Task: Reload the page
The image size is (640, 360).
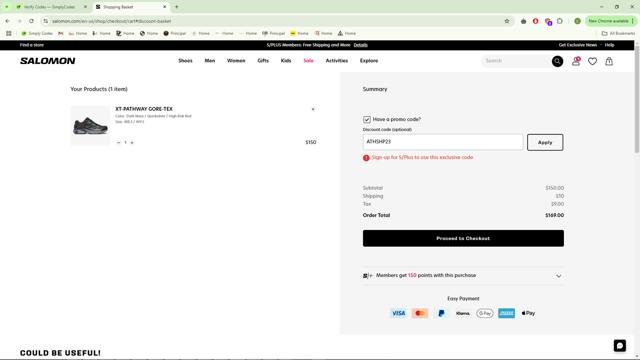Action: [x=31, y=21]
